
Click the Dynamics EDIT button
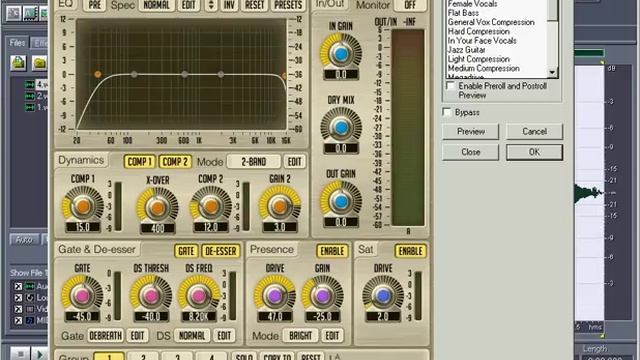[x=294, y=162]
